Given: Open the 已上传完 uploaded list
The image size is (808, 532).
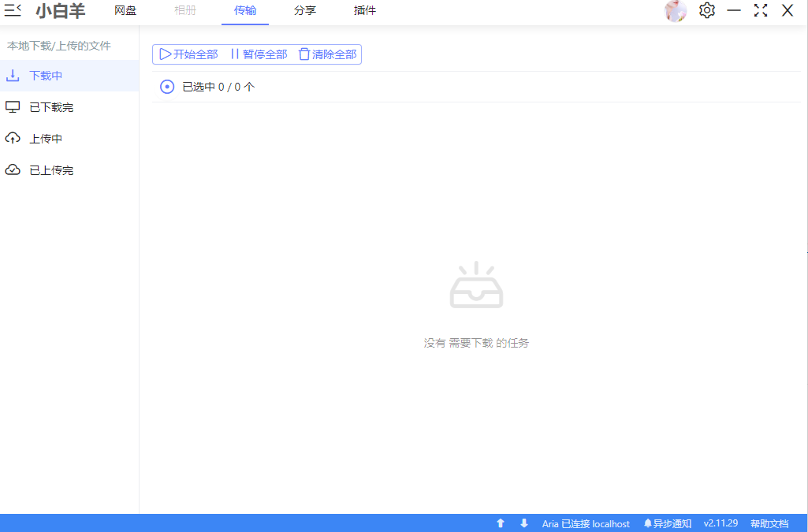Looking at the screenshot, I should point(51,170).
